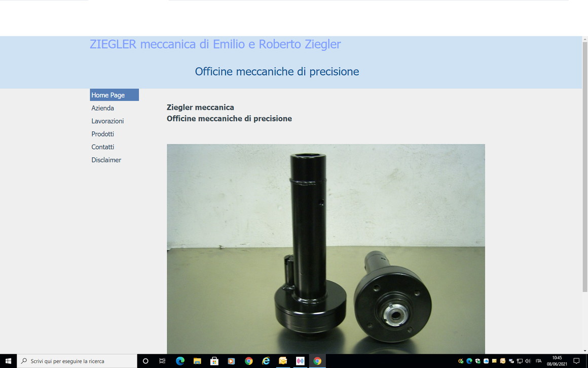Open File Explorer from the taskbar
This screenshot has height=368, width=588.
pos(197,361)
